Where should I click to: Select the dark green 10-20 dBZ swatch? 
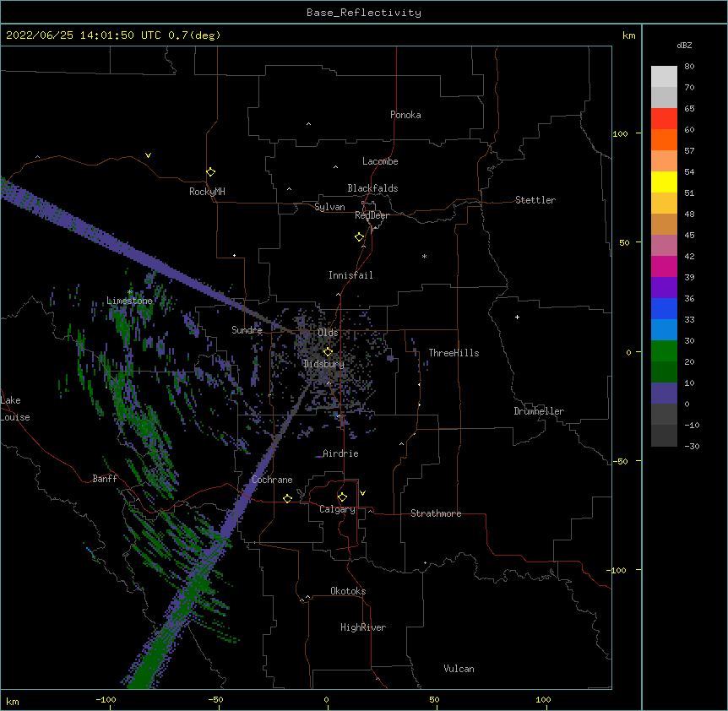[x=664, y=372]
